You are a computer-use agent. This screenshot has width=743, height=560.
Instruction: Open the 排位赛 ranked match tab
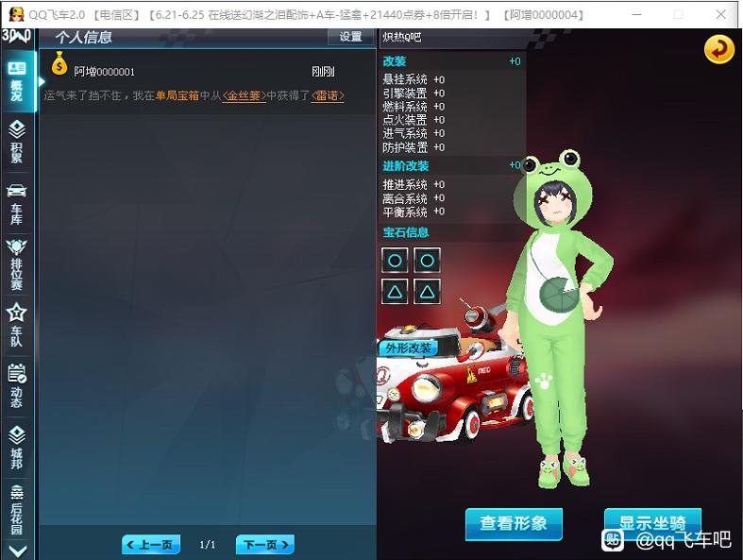pyautogui.click(x=17, y=264)
